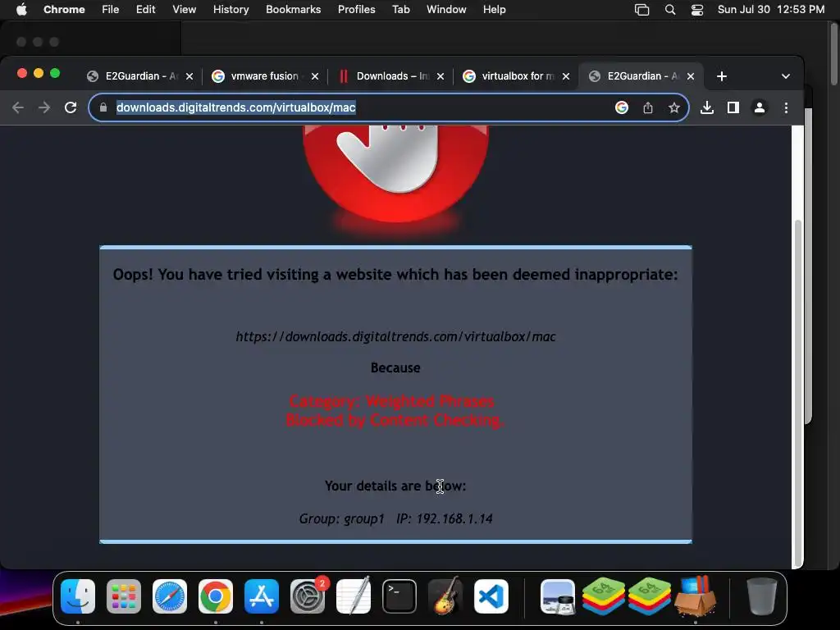Close the Downloads tab
840x630 pixels.
[441, 76]
